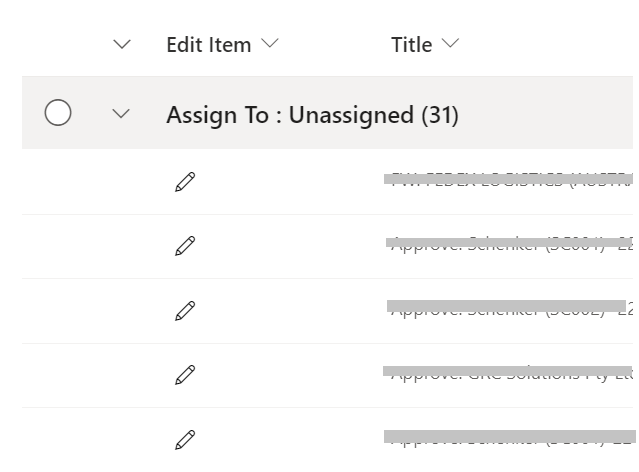Select the FEDEX row via its blank selection cell
This screenshot has width=639, height=472.
click(58, 182)
